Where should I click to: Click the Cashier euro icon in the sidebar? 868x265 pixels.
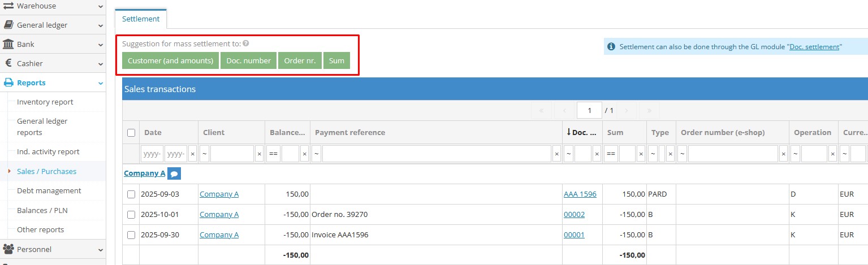pos(8,63)
